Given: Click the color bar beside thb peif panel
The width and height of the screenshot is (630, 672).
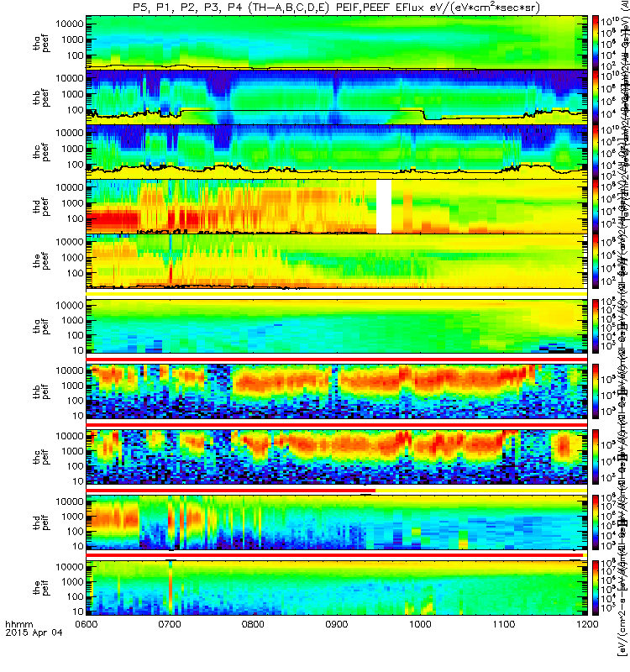Looking at the screenshot, I should click(x=596, y=391).
